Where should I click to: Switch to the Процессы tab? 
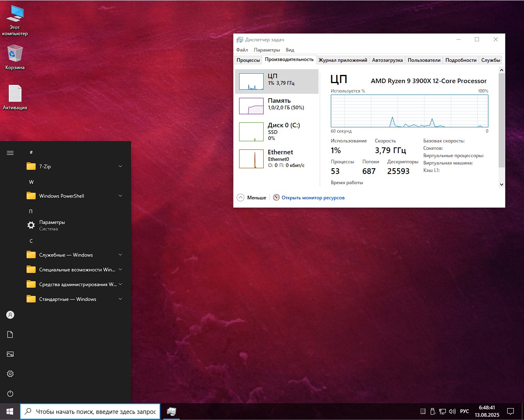[x=248, y=60]
